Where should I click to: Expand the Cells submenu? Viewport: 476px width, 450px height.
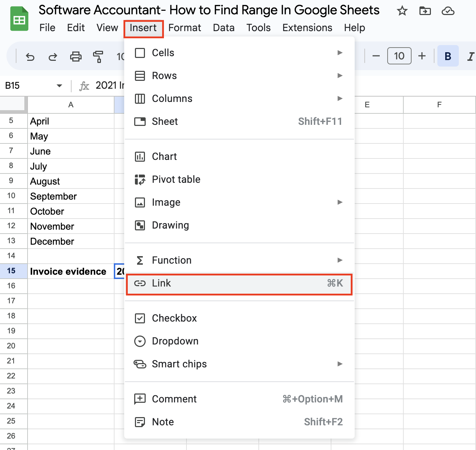pos(239,53)
